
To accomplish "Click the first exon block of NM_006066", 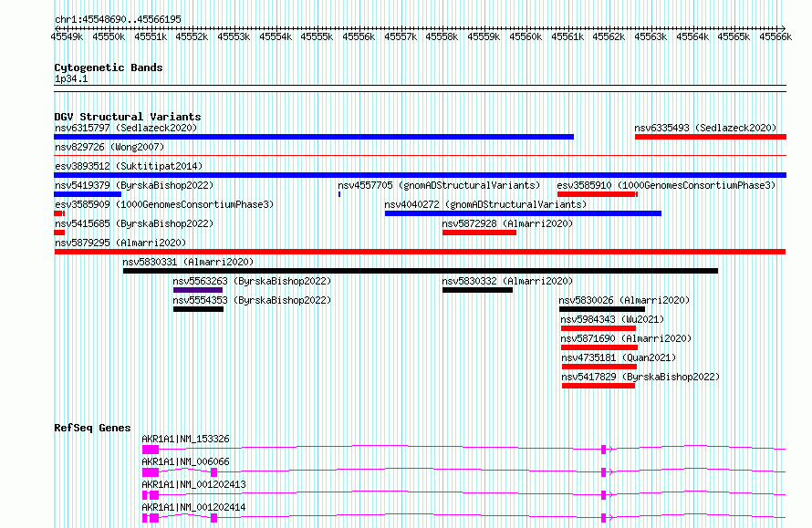I will [151, 472].
